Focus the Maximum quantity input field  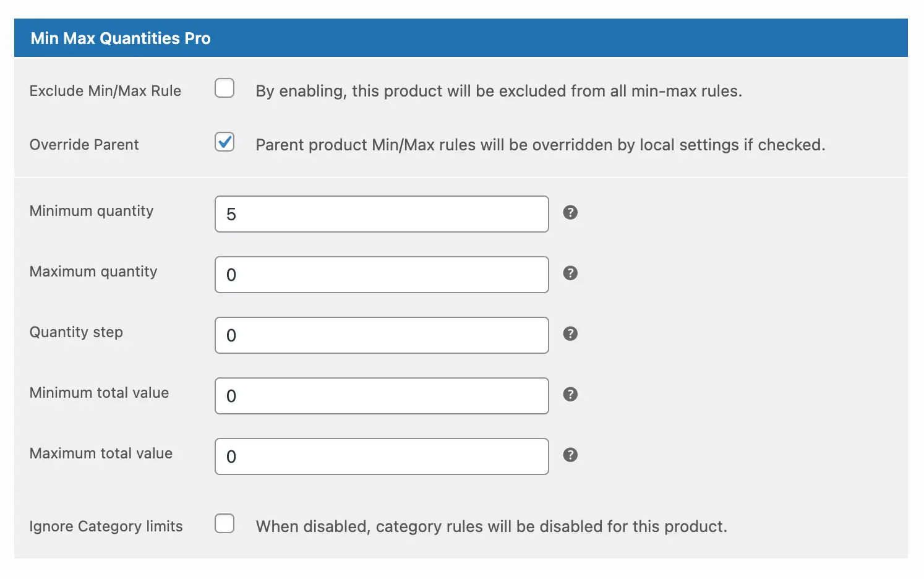click(382, 275)
